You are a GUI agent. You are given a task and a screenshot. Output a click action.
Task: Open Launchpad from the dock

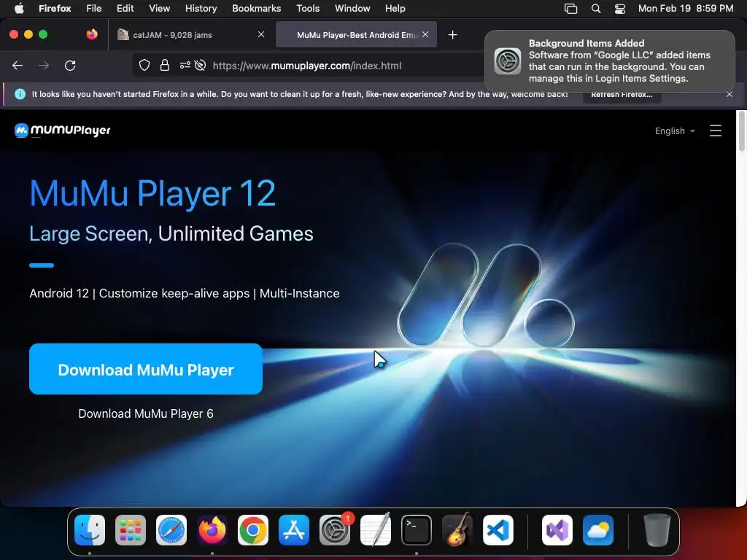point(131,529)
